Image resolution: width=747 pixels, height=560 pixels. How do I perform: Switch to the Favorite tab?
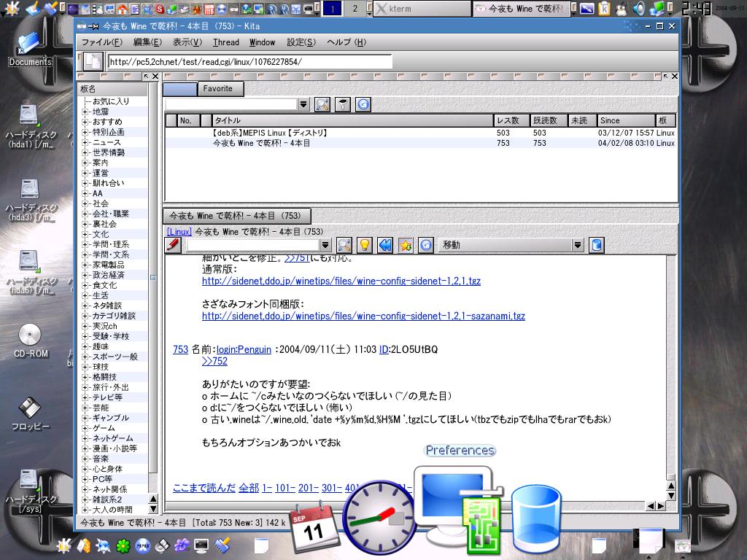tap(220, 88)
